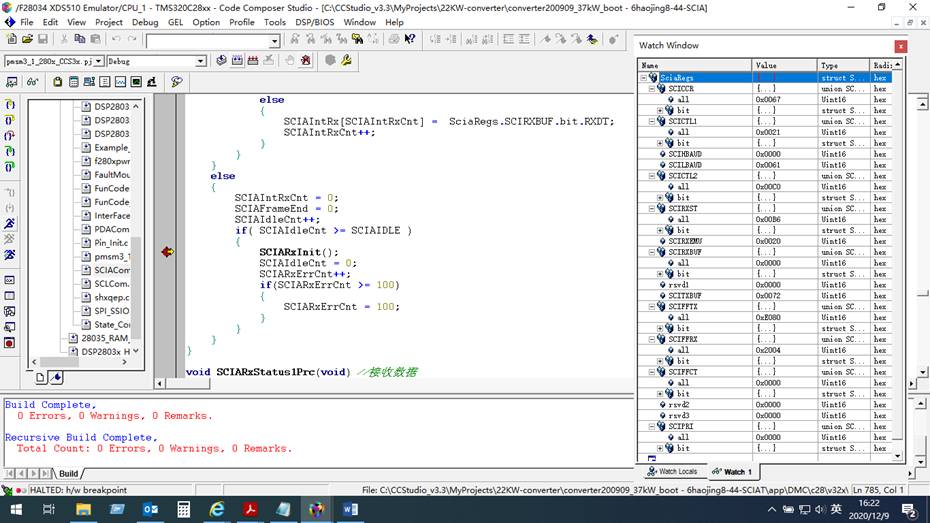Click the Compile File icon
This screenshot has width=930, height=523.
[221, 60]
